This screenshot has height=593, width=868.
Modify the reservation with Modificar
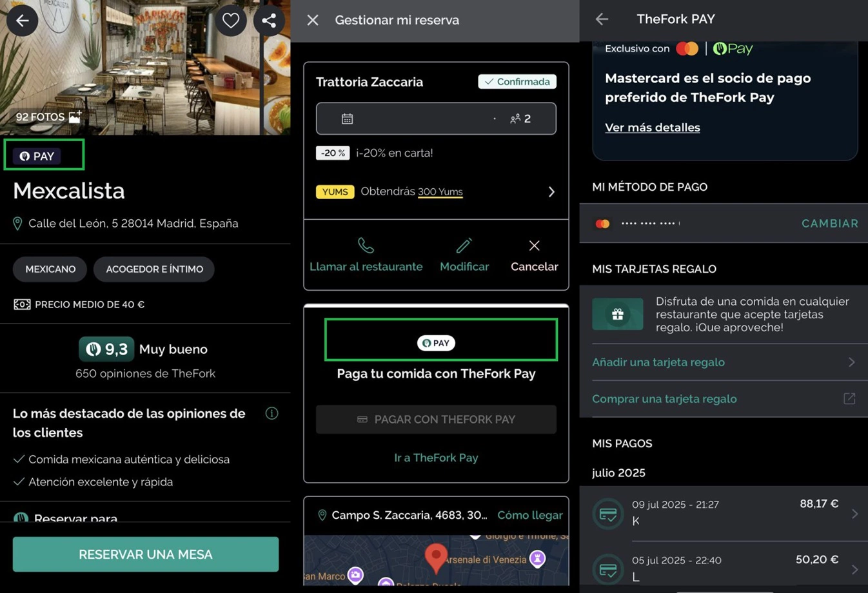pos(464,255)
